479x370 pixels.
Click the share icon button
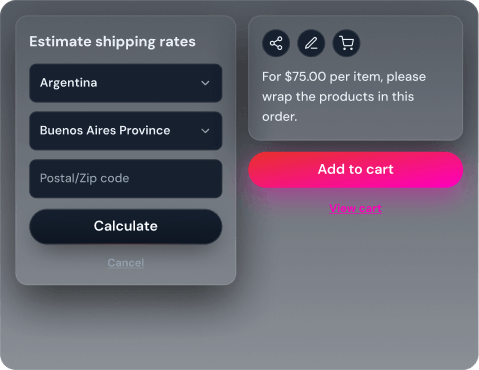coord(276,43)
